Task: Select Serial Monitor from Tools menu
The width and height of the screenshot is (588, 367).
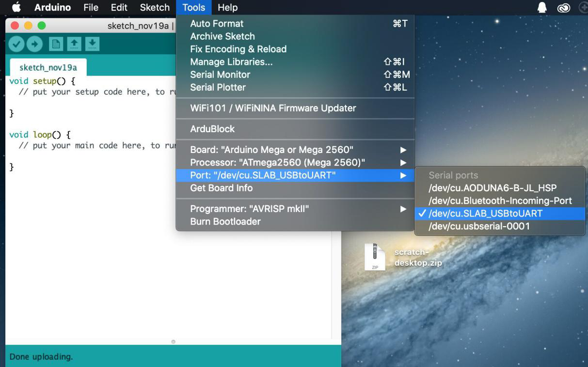Action: point(220,75)
